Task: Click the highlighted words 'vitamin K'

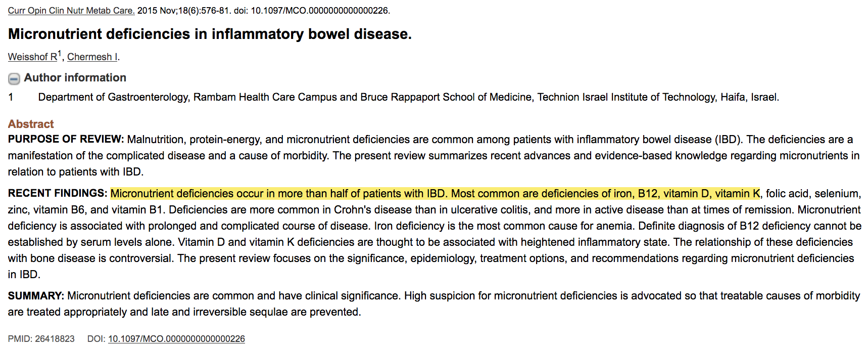Action: pos(737,194)
